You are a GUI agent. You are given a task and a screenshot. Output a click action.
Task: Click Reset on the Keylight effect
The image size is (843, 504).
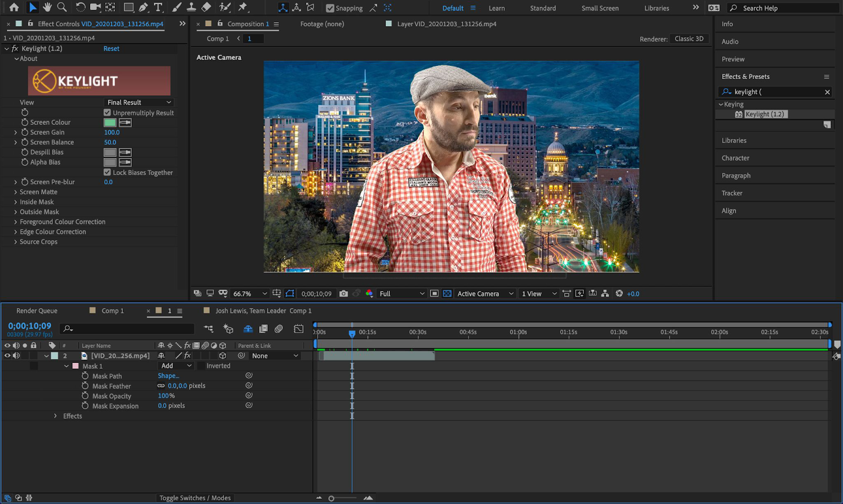pyautogui.click(x=111, y=48)
